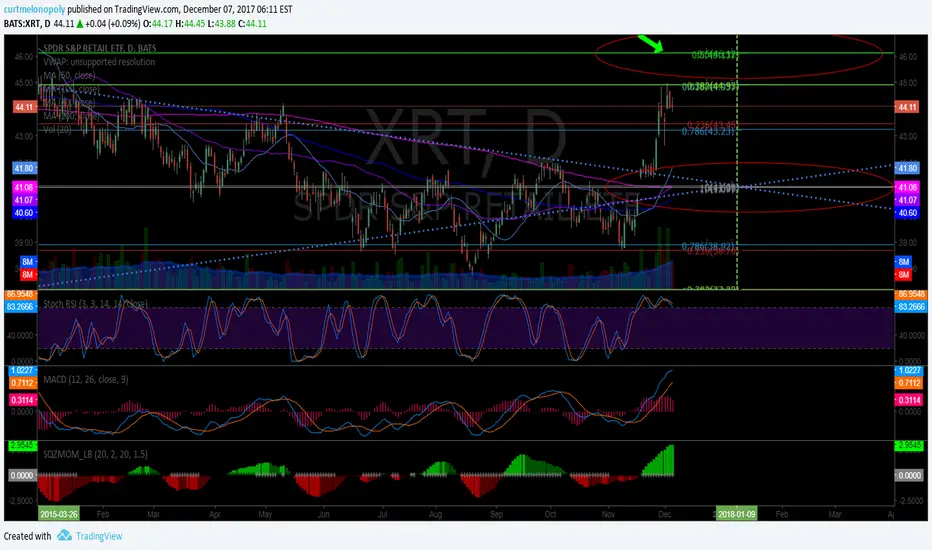
Task: Click the blue 41.80 price tag on the right axis
Action: point(907,169)
